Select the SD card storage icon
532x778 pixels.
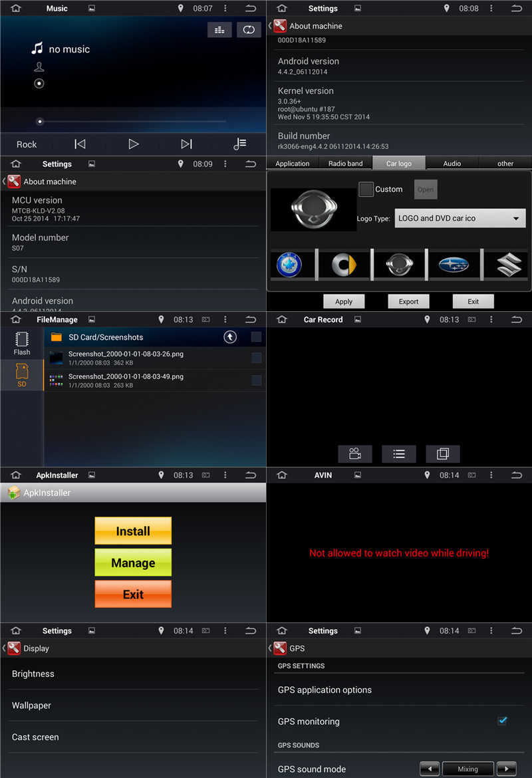pyautogui.click(x=22, y=376)
